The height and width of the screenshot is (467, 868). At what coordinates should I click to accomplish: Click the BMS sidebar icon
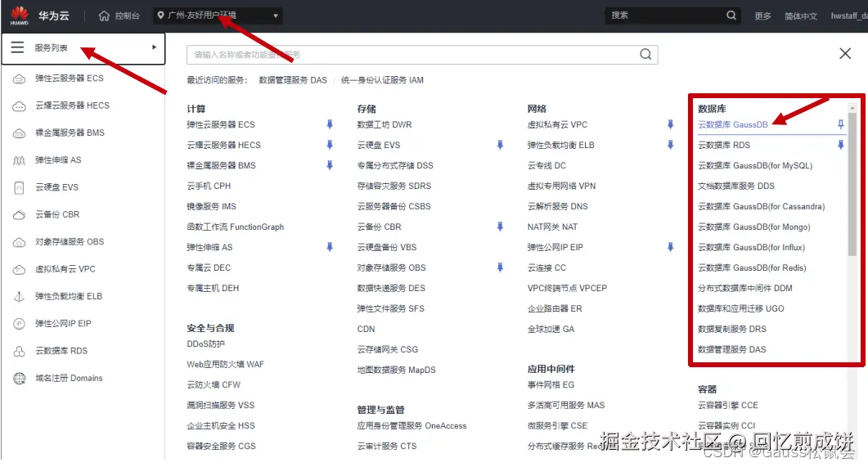[x=20, y=132]
